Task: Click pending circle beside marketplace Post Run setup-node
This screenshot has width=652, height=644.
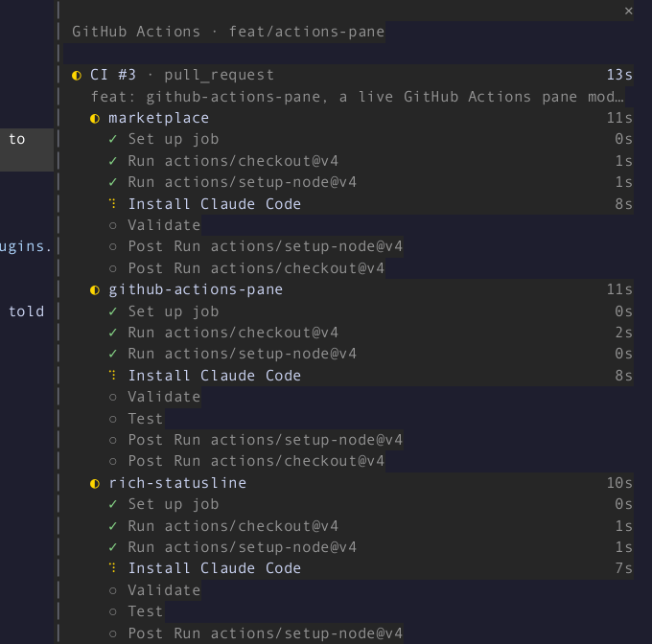Action: [113, 247]
